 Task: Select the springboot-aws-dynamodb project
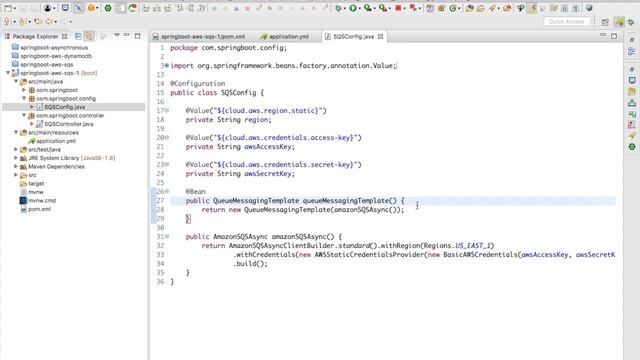click(x=56, y=56)
